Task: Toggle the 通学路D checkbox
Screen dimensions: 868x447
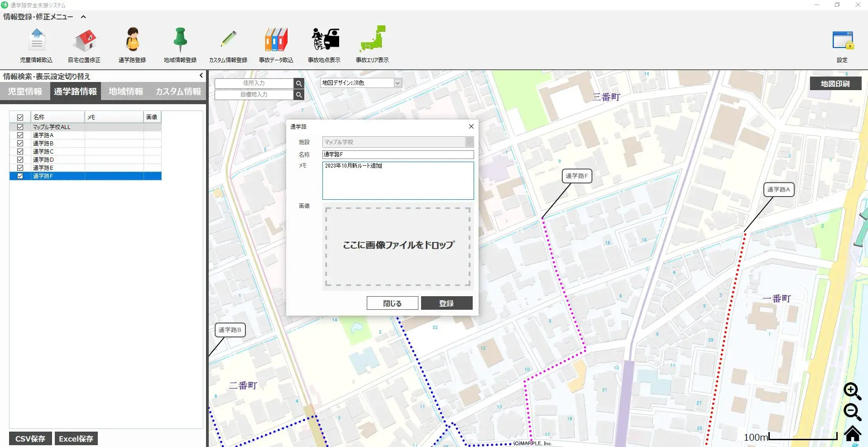Action: (x=20, y=160)
